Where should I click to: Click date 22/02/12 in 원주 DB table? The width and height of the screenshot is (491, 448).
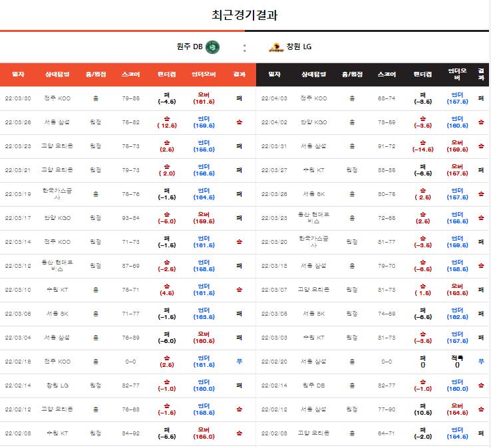pyautogui.click(x=18, y=409)
